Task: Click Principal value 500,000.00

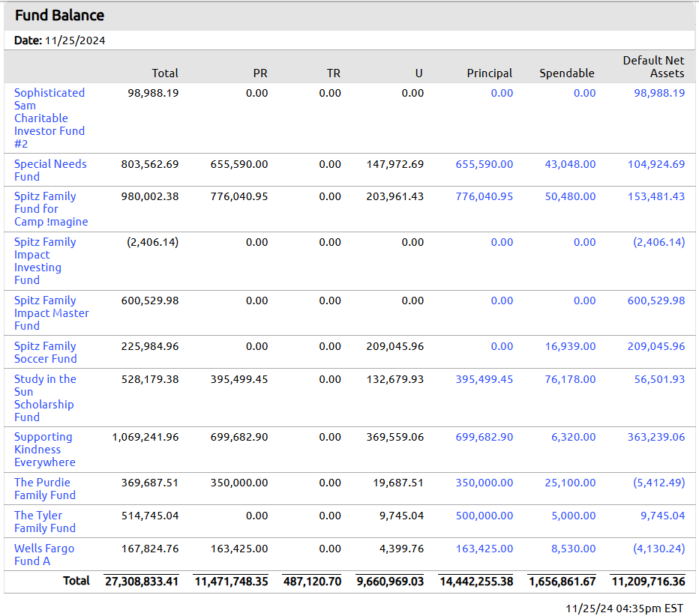Action: point(484,516)
